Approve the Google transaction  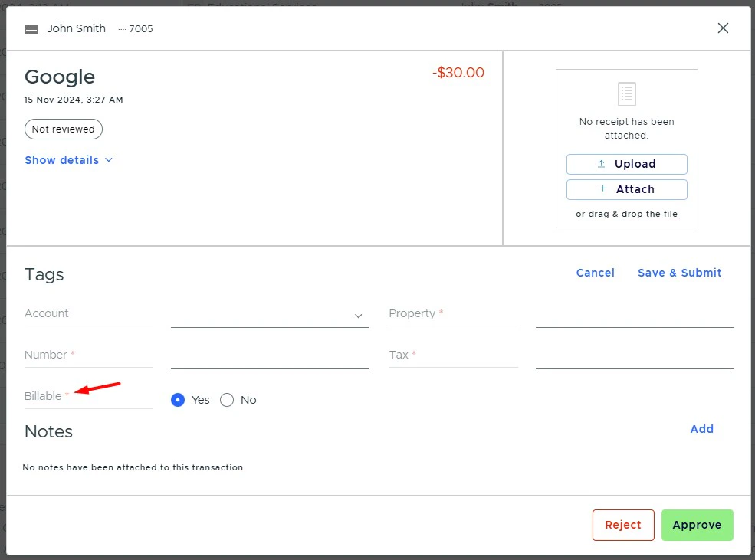tap(697, 525)
